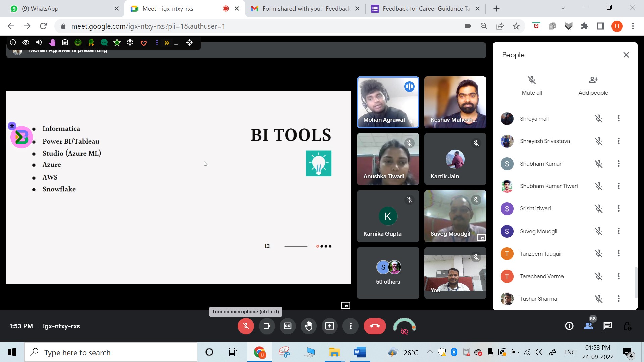Click the 50 others participant tile

pos(388,273)
